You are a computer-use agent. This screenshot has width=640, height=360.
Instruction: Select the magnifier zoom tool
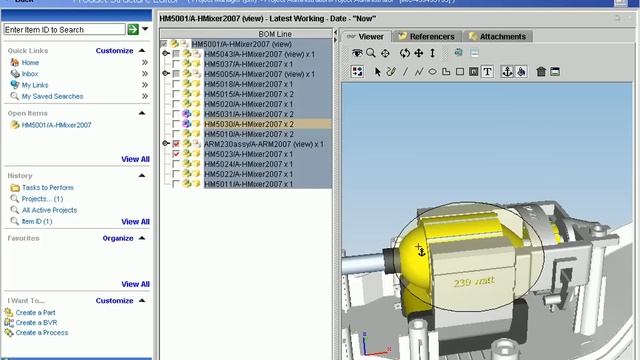click(x=371, y=53)
